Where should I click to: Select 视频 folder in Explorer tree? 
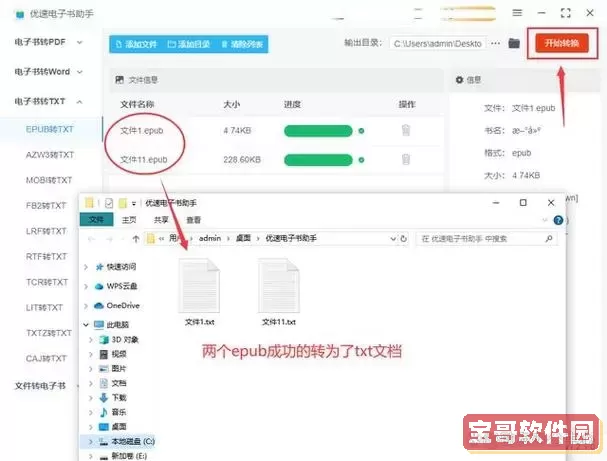(x=113, y=354)
